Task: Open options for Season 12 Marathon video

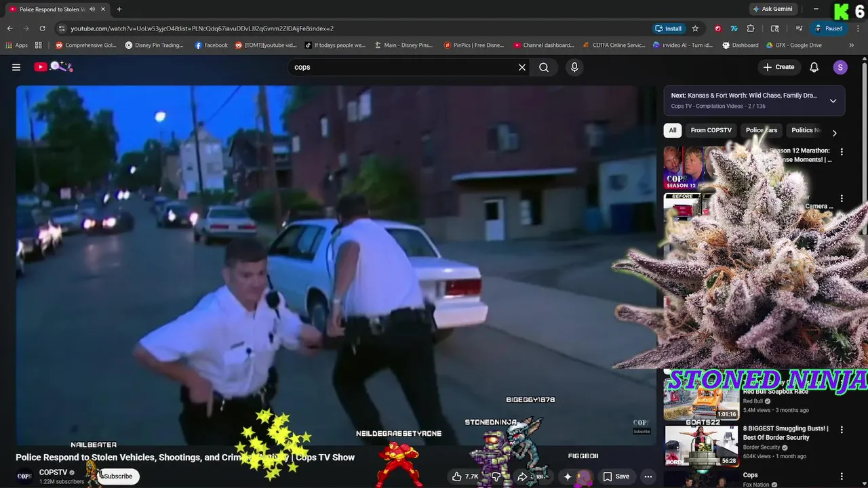Action: click(842, 152)
